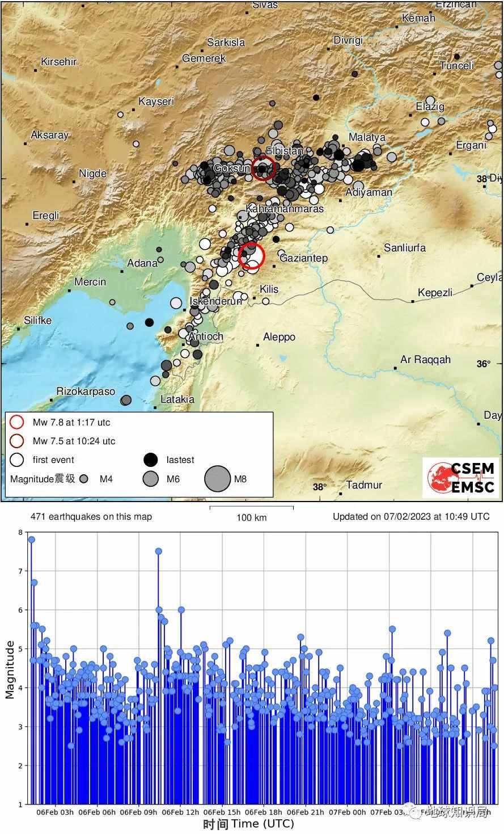Viewport: 504px width, 834px height.
Task: Click the Mw 7.8 legend circle icon
Action: point(17,422)
